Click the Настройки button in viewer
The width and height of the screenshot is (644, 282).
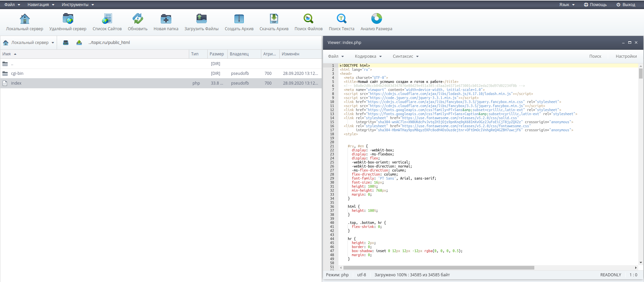tap(626, 56)
